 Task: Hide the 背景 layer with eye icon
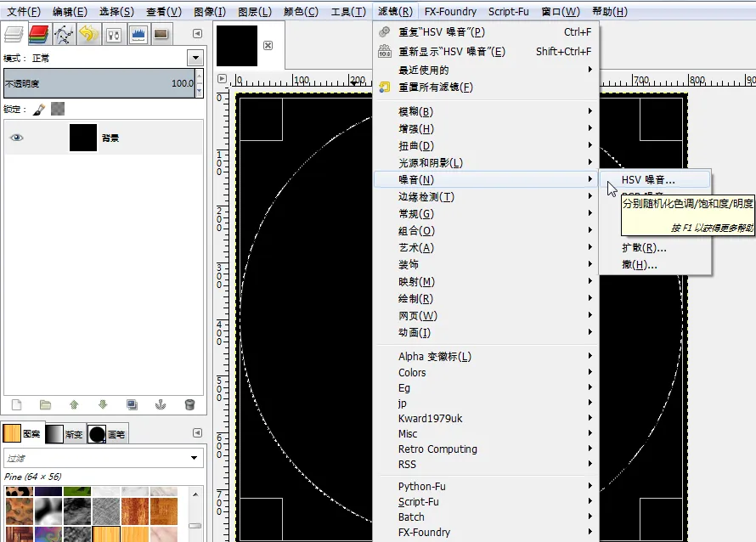coord(17,138)
